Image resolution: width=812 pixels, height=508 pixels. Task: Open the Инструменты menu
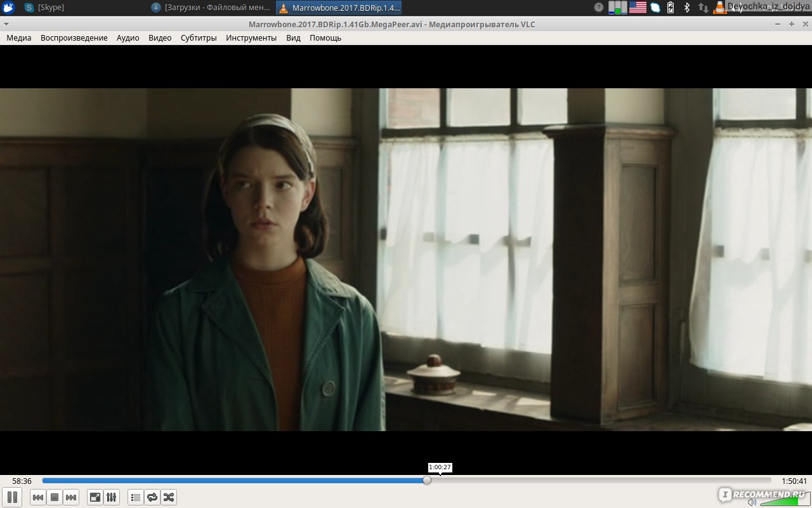[x=251, y=37]
